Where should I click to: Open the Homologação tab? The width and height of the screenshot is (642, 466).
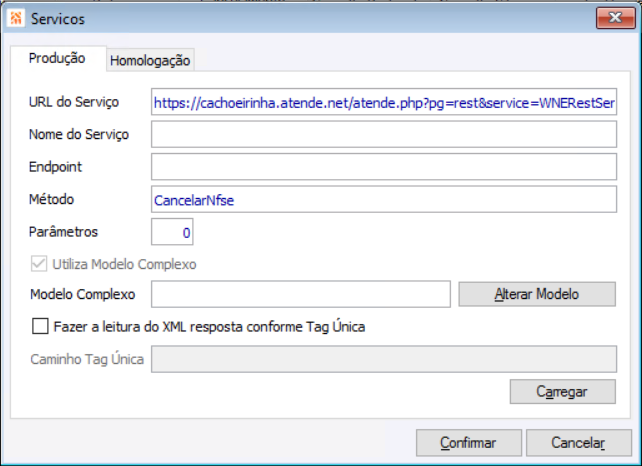pos(150,60)
